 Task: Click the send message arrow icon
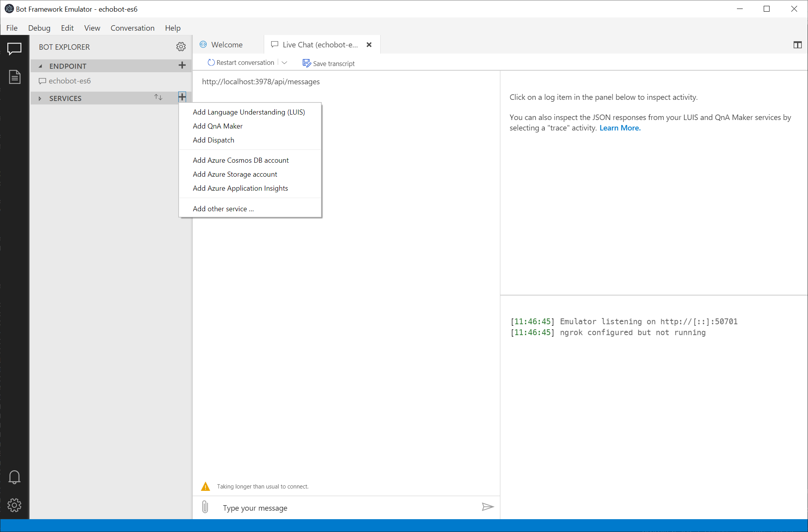click(488, 507)
